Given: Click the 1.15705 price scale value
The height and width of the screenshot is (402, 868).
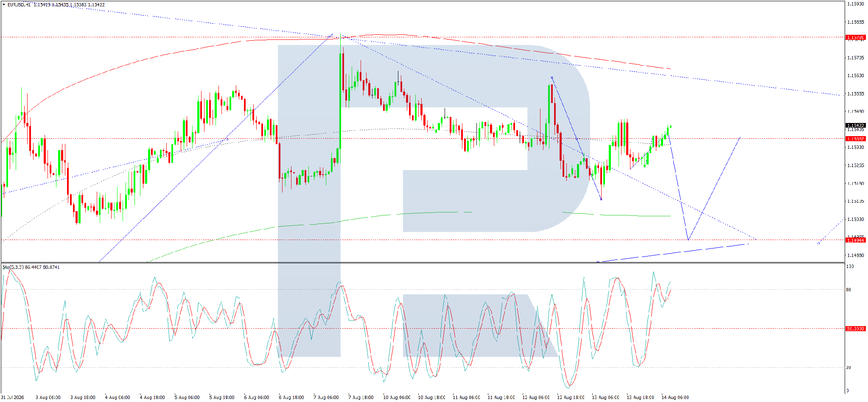Looking at the screenshot, I should point(855,58).
